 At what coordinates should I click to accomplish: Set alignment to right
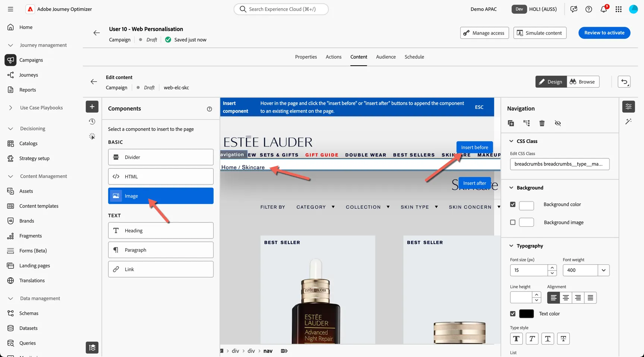[x=578, y=298]
